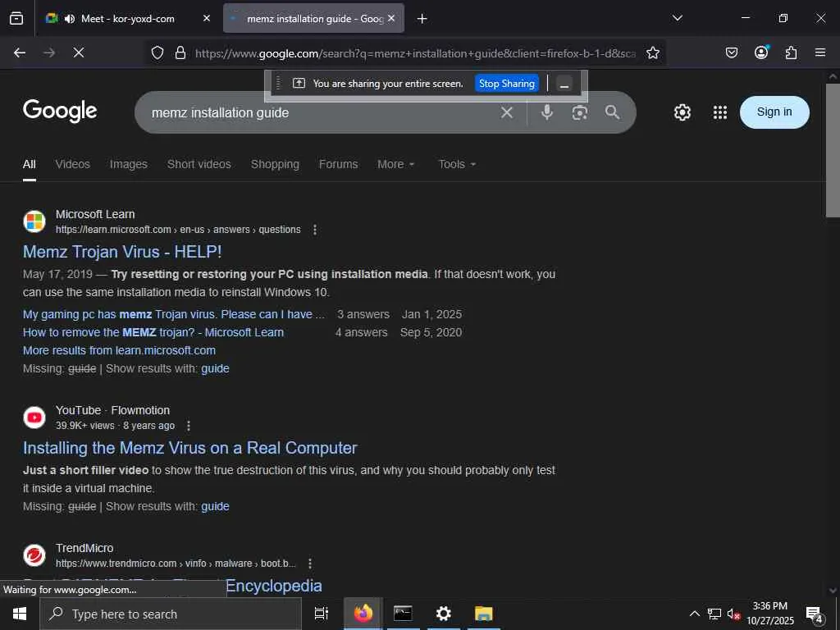This screenshot has width=840, height=630.
Task: Mute audio on the Meet tab
Action: click(69, 19)
